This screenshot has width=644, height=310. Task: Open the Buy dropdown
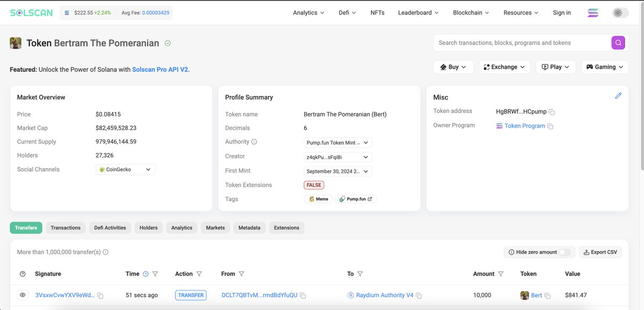(453, 67)
